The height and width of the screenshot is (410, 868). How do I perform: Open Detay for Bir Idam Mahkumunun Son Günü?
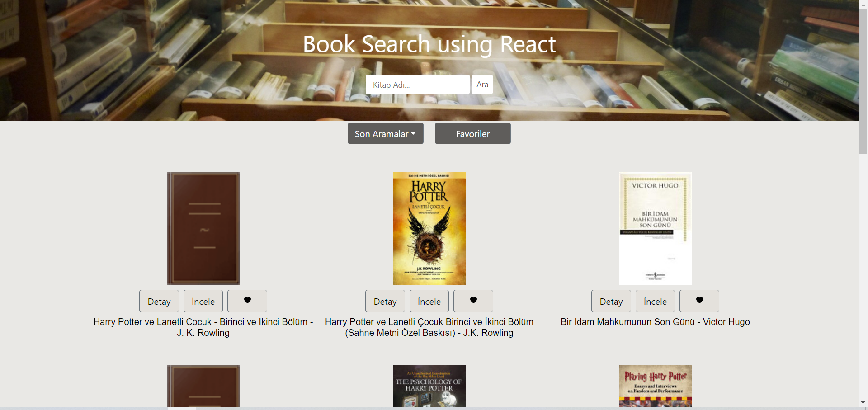[x=611, y=302]
